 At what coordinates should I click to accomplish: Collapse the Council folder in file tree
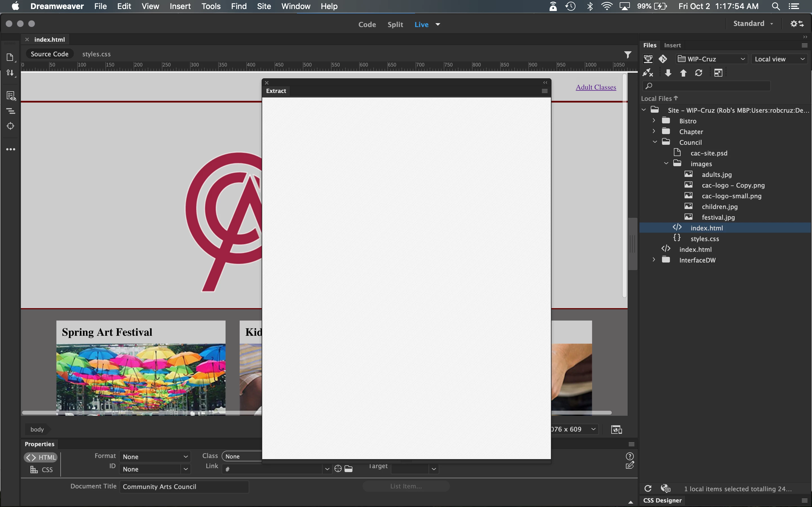(x=655, y=142)
